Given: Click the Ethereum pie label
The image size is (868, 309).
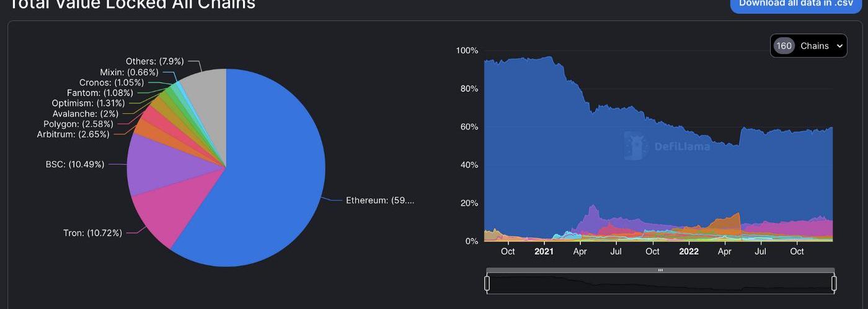Looking at the screenshot, I should tap(379, 200).
